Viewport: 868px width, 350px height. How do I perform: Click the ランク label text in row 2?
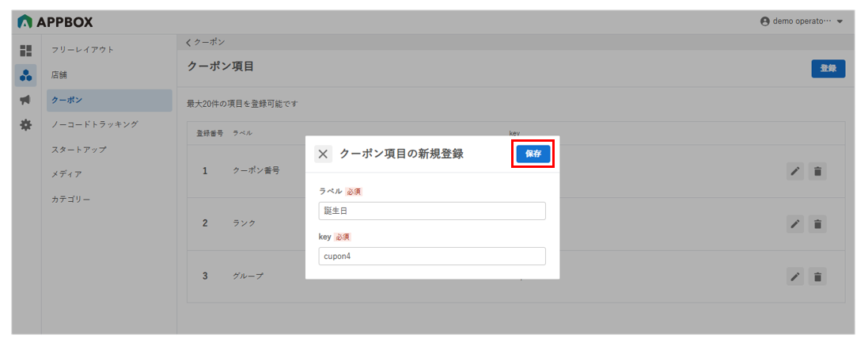pos(244,223)
